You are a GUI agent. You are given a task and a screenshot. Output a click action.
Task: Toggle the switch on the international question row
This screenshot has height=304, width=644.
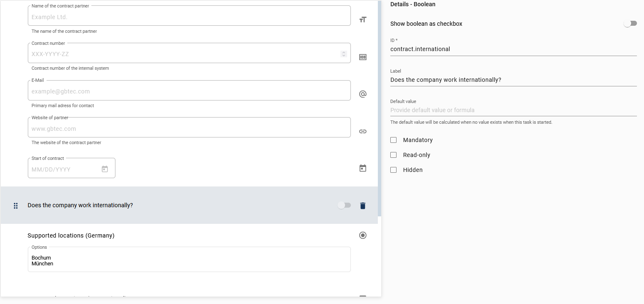[x=344, y=205]
